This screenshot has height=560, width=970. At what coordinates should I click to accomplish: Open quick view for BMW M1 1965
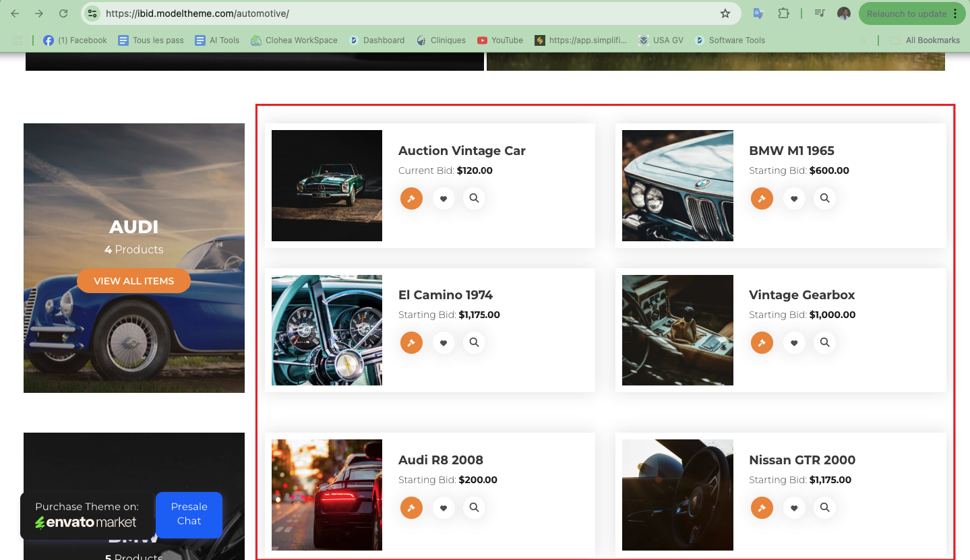pos(825,198)
